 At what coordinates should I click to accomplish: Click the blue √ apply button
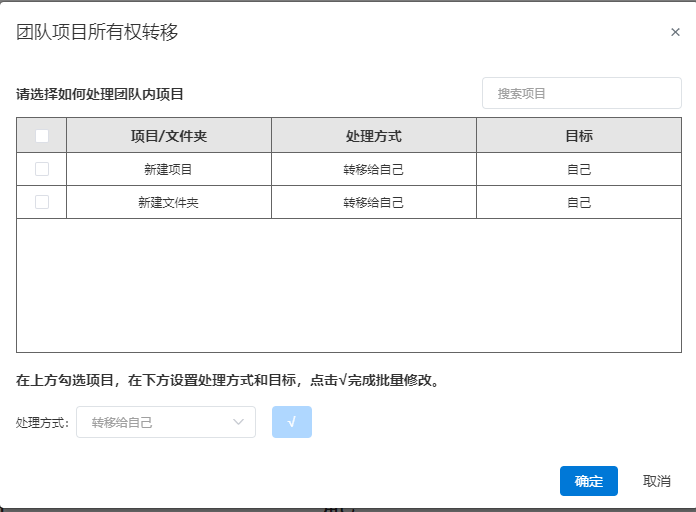[x=292, y=422]
